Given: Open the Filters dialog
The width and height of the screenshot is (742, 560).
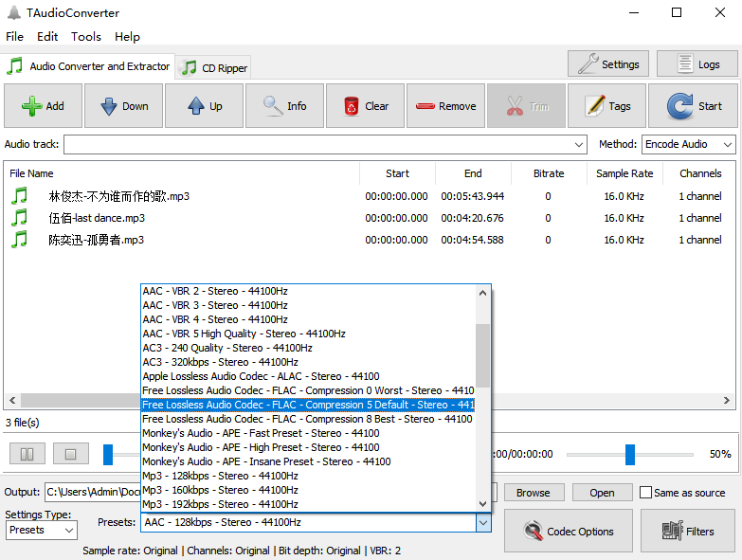Looking at the screenshot, I should click(x=688, y=531).
